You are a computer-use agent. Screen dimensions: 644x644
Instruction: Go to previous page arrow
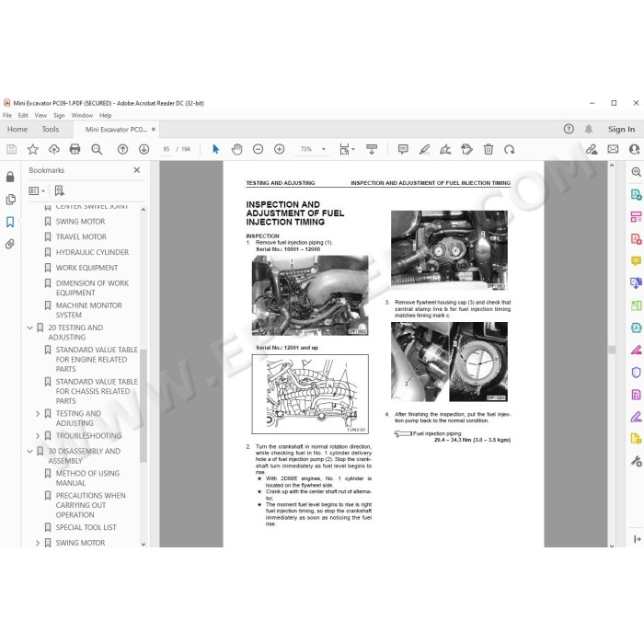[x=122, y=149]
